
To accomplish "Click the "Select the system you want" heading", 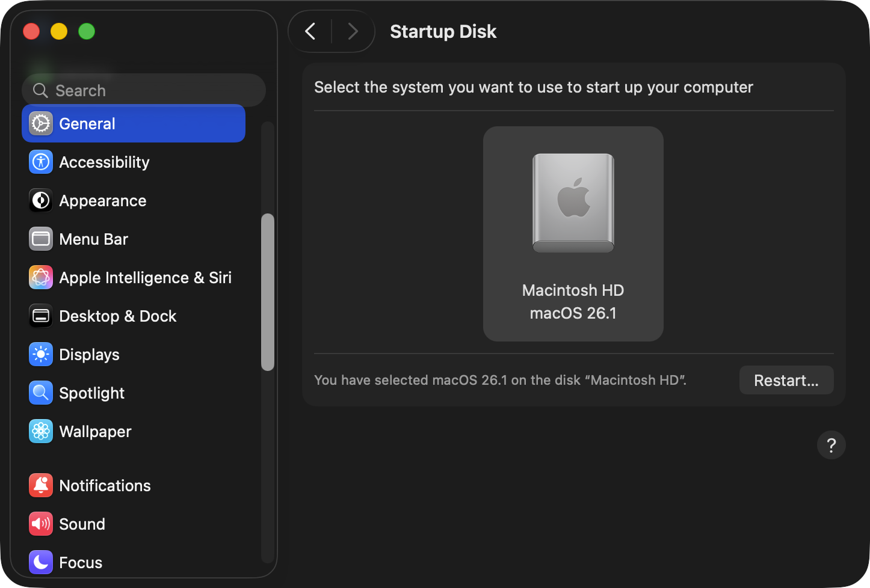I will [x=534, y=87].
